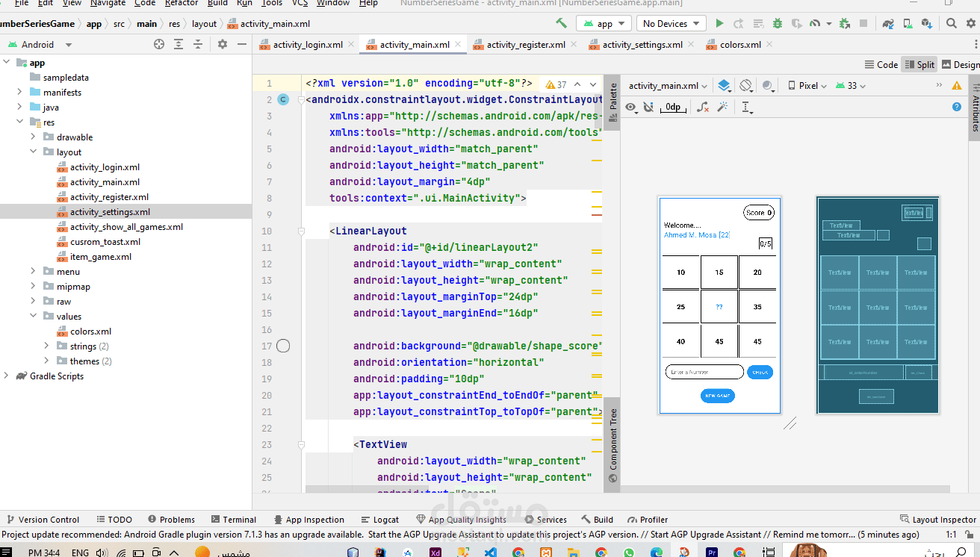The image size is (980, 557).
Task: Click the design warning triangle icon
Action: (x=957, y=86)
